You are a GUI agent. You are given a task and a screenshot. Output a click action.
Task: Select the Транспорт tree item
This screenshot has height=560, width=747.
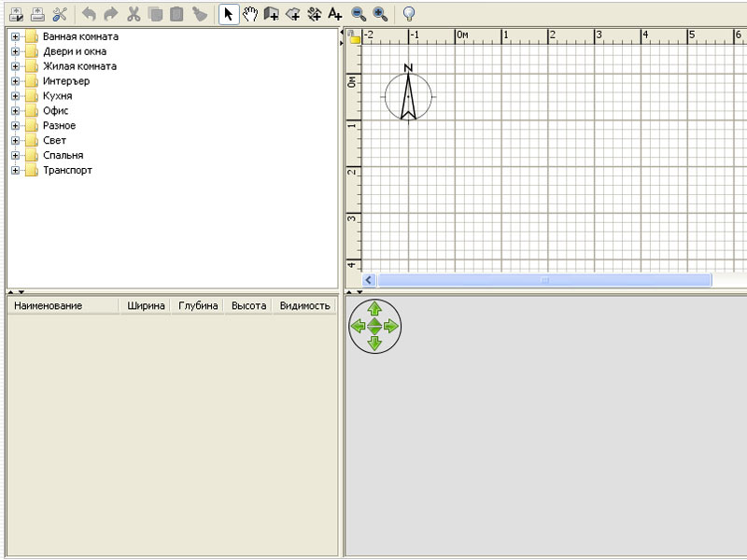click(x=67, y=170)
